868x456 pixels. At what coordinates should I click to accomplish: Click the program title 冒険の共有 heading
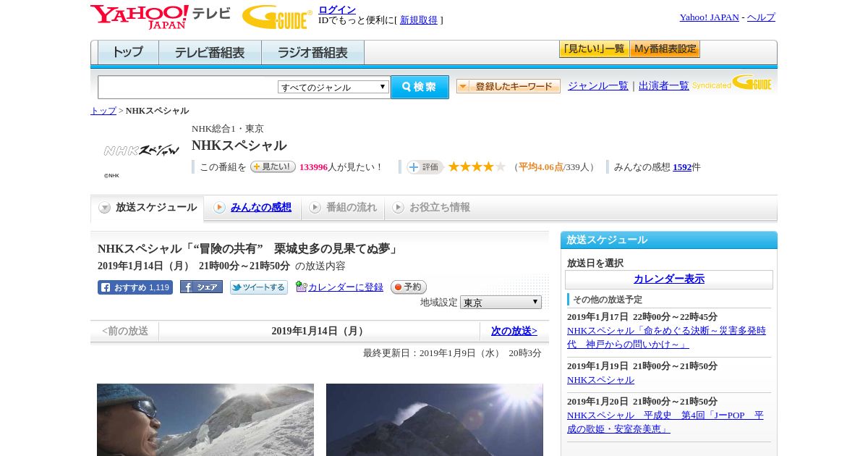pos(250,249)
